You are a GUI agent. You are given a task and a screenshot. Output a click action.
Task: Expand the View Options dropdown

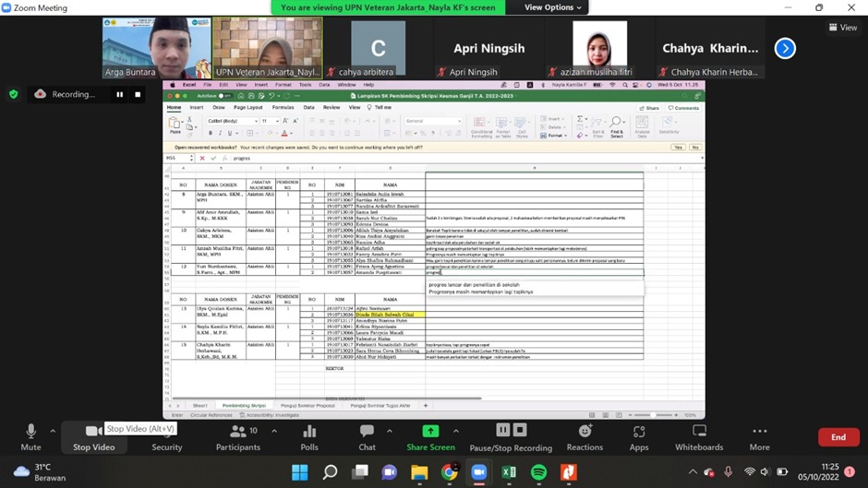tap(553, 7)
